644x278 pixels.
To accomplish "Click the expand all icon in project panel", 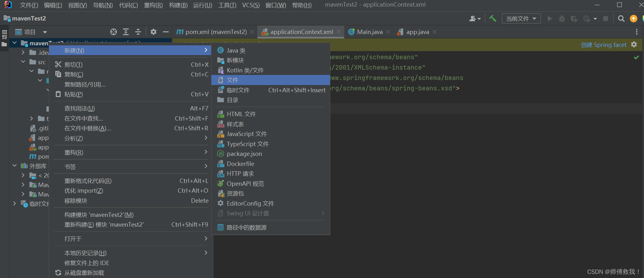I will point(126,32).
